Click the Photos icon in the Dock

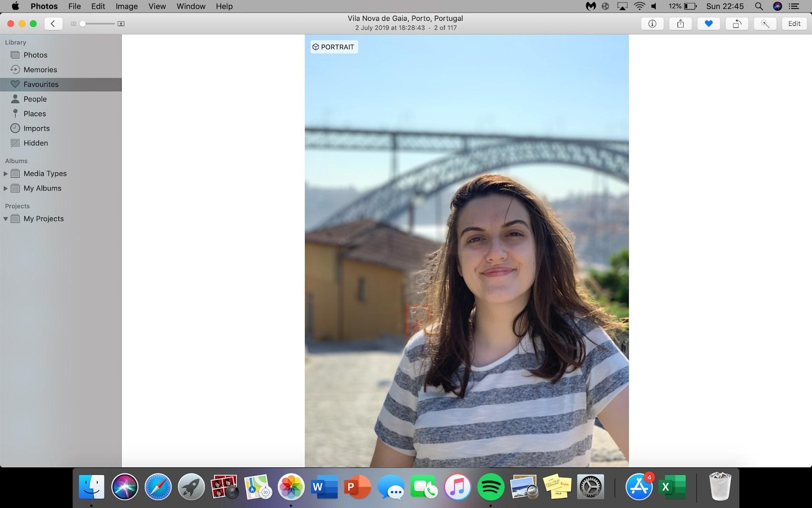click(291, 488)
